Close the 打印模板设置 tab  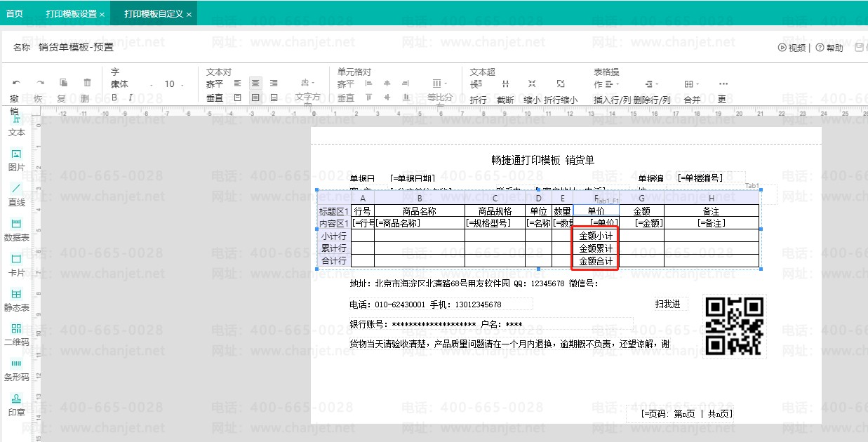[102, 14]
